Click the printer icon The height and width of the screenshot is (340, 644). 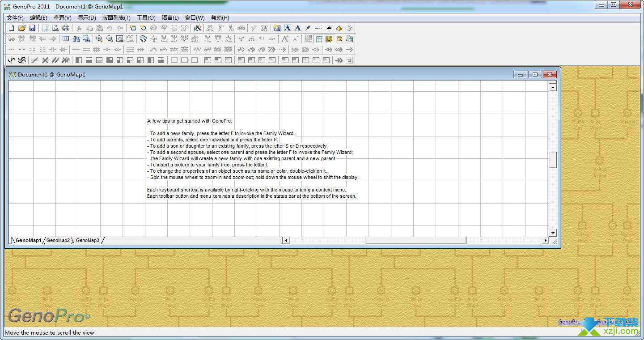coord(66,28)
